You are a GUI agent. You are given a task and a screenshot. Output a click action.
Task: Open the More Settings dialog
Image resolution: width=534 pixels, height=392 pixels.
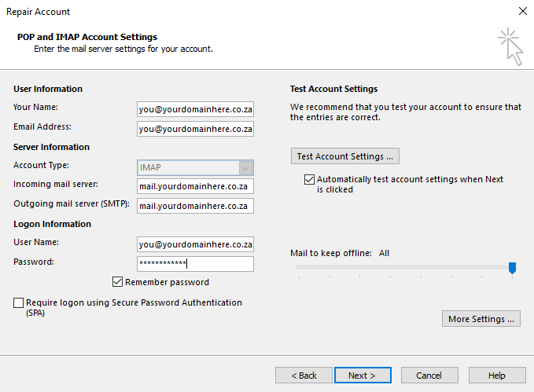[481, 319]
